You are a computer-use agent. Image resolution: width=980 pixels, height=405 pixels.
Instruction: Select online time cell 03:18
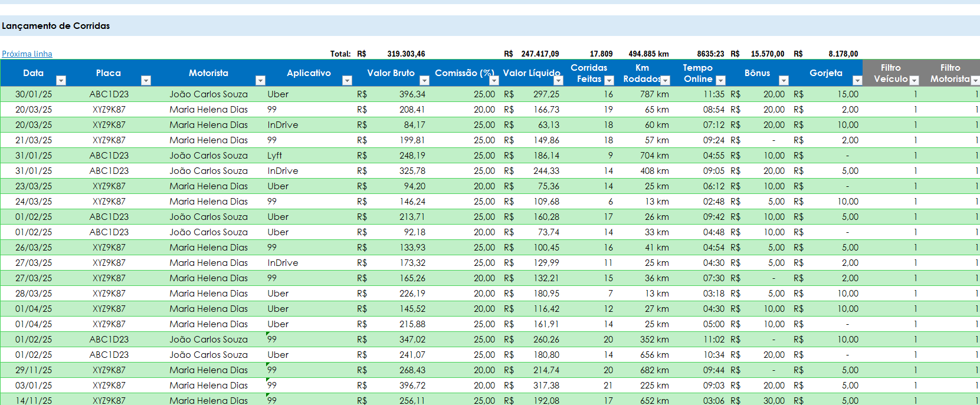(x=714, y=294)
